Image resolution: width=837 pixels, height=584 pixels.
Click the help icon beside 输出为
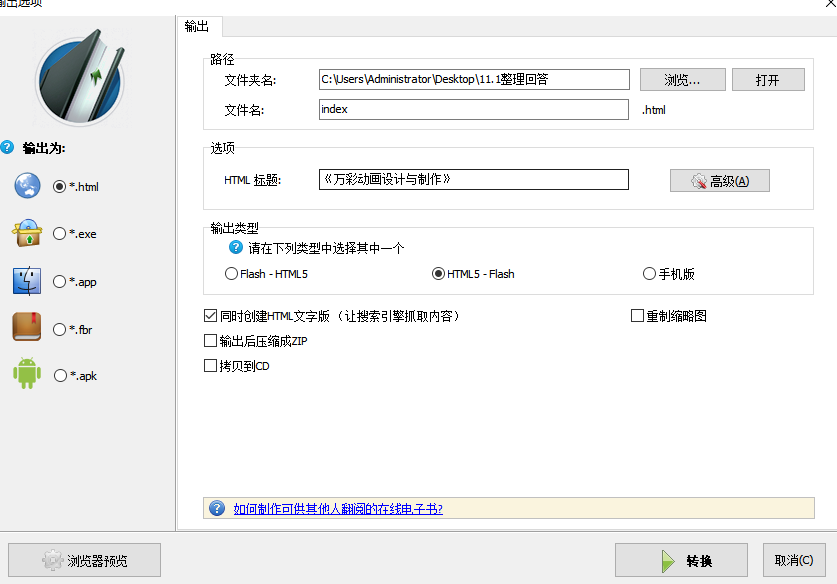[x=7, y=147]
